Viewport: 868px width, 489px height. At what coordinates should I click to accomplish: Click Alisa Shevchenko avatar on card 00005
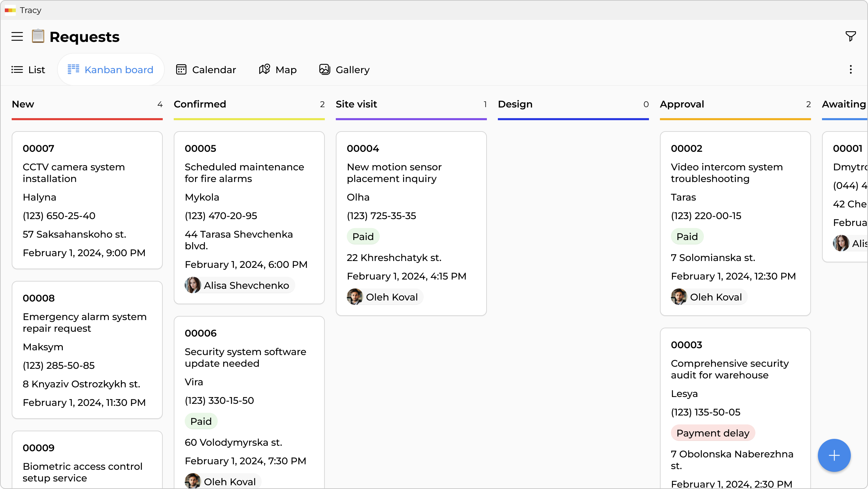(193, 285)
